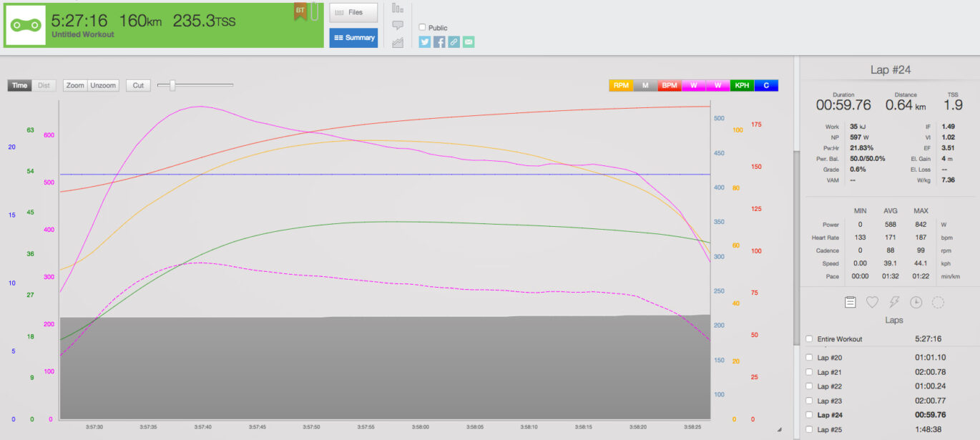980x440 pixels.
Task: Select the lightning bolt power icon
Action: coord(893,302)
